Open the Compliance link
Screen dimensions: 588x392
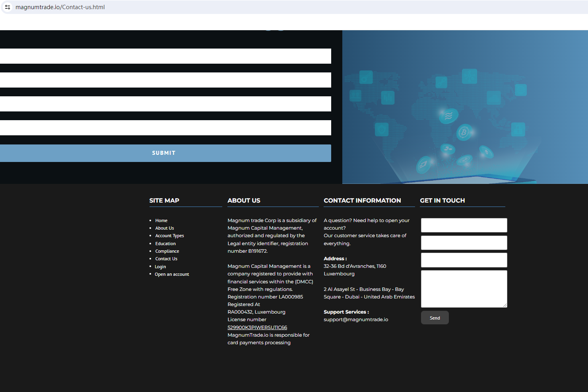167,251
